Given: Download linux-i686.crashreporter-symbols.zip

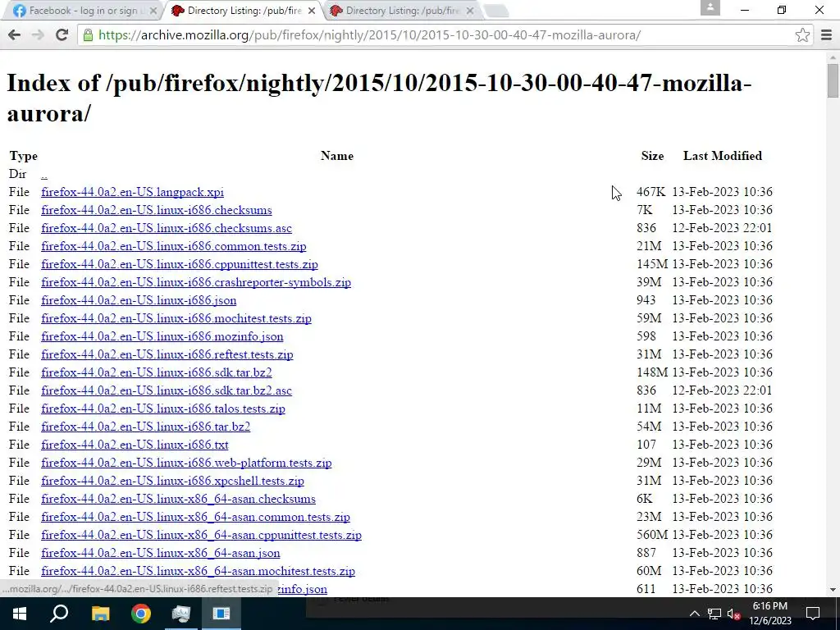Looking at the screenshot, I should click(x=196, y=282).
